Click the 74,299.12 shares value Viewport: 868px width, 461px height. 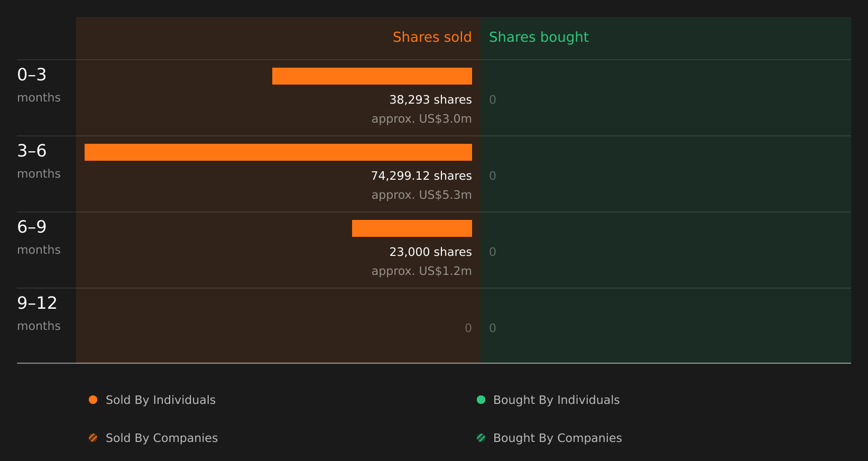421,176
